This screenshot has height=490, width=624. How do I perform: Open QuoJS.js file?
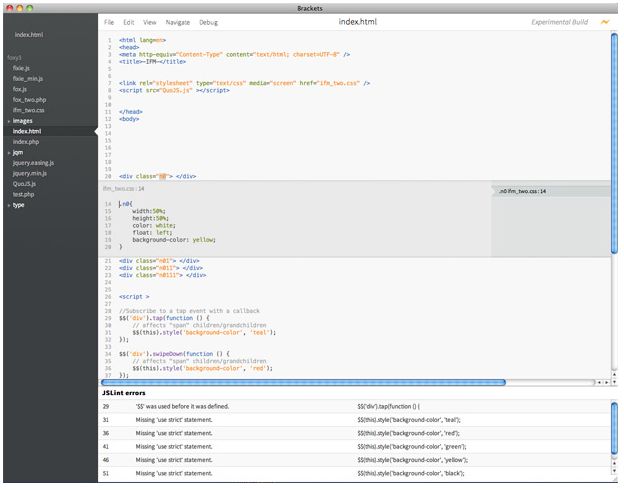(24, 184)
